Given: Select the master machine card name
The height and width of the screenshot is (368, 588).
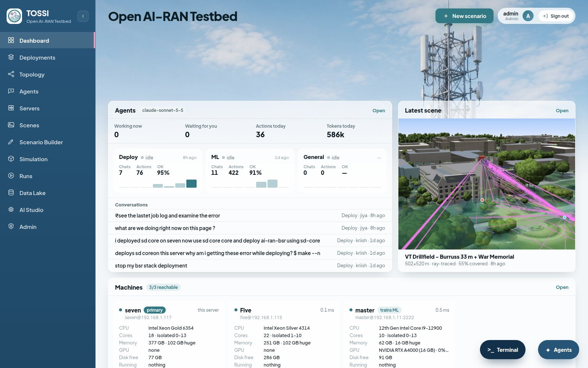Looking at the screenshot, I should point(365,310).
